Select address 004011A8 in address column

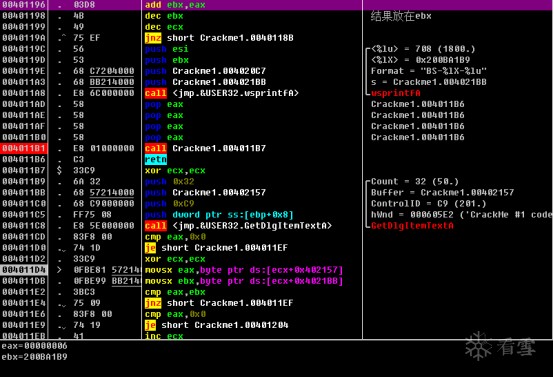[x=24, y=93]
